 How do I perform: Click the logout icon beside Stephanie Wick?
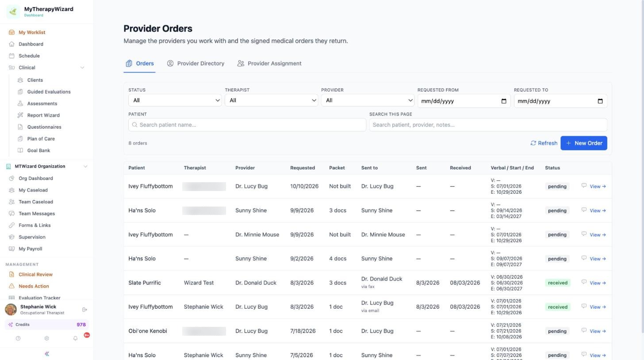coord(84,310)
